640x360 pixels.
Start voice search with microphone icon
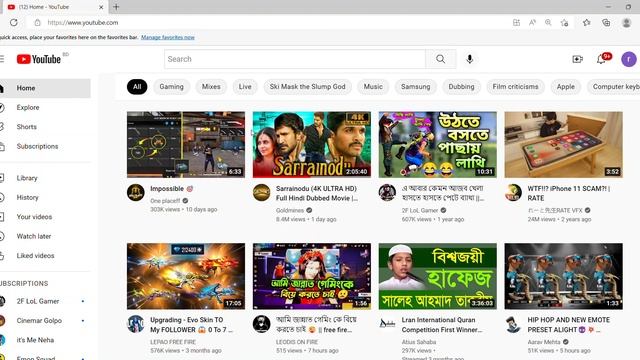470,59
